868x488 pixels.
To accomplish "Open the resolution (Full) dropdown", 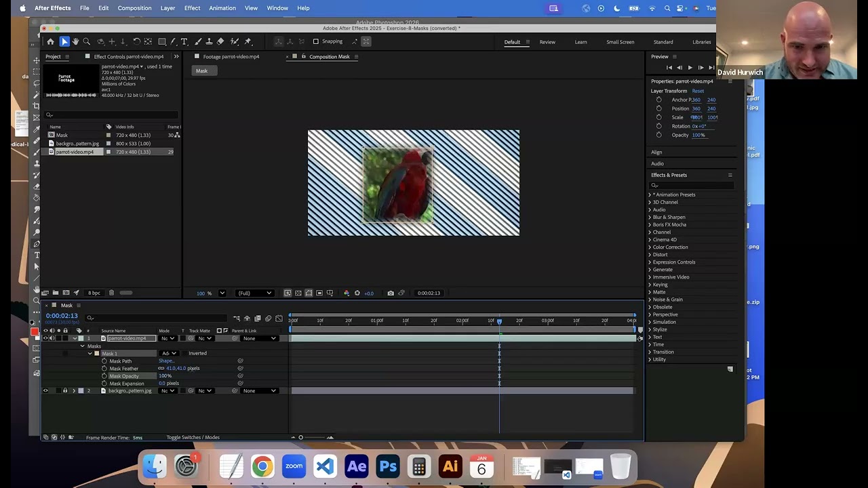I will [x=254, y=293].
